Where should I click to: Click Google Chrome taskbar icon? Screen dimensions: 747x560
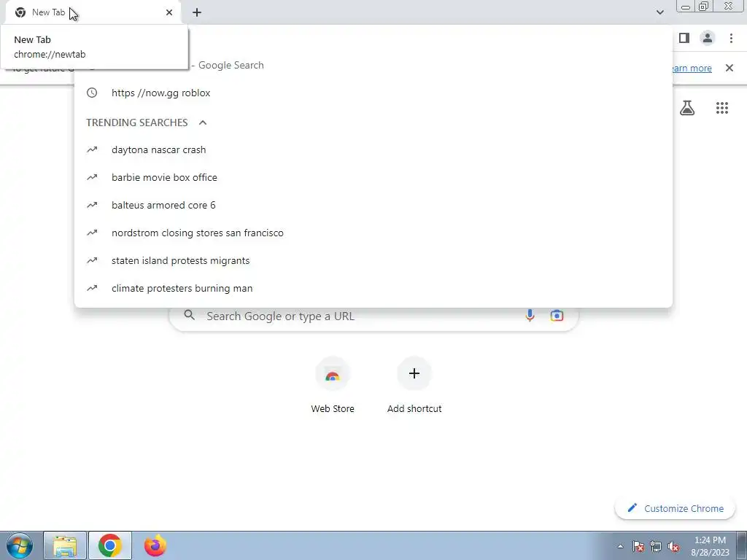click(109, 545)
